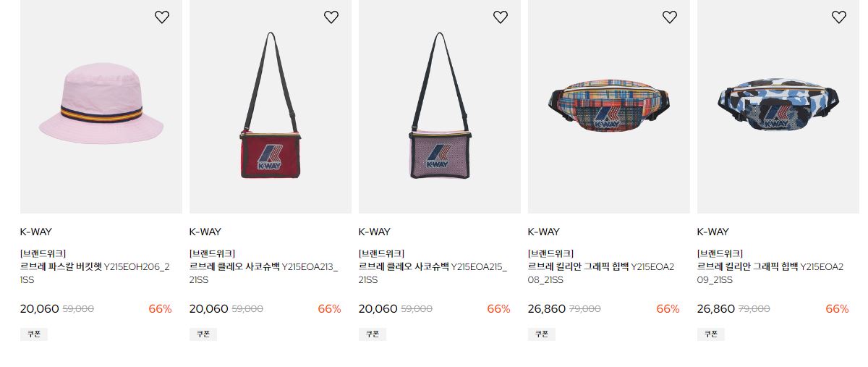
Task: Toggle wishlist heart on red sacoche bag
Action: tap(331, 17)
